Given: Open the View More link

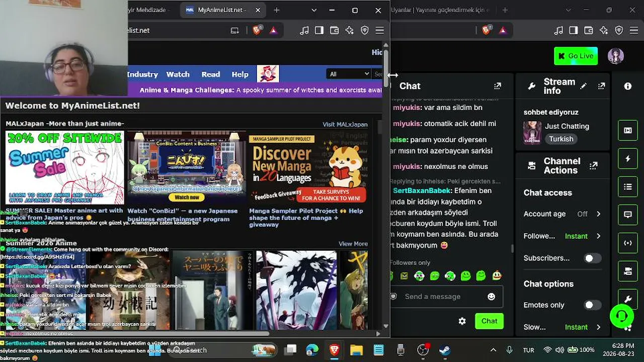Looking at the screenshot, I should pyautogui.click(x=353, y=244).
